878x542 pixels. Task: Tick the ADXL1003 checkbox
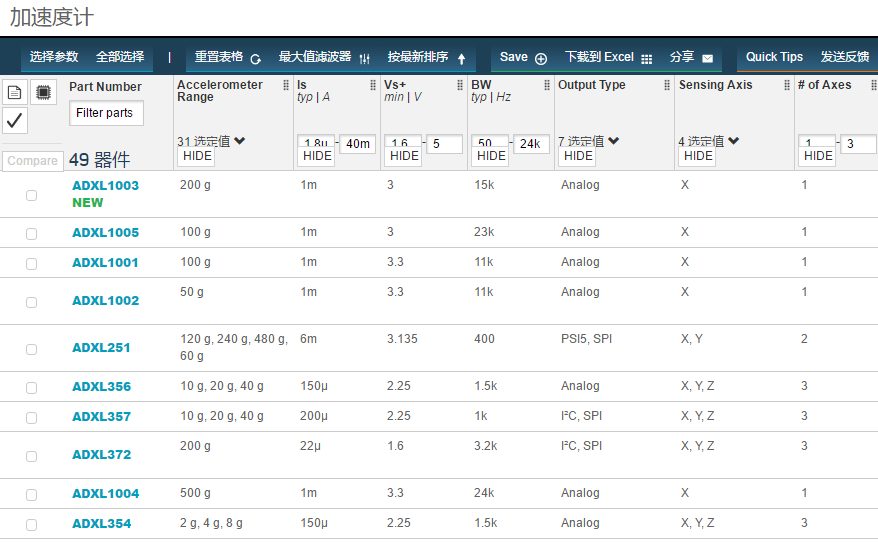tap(31, 195)
